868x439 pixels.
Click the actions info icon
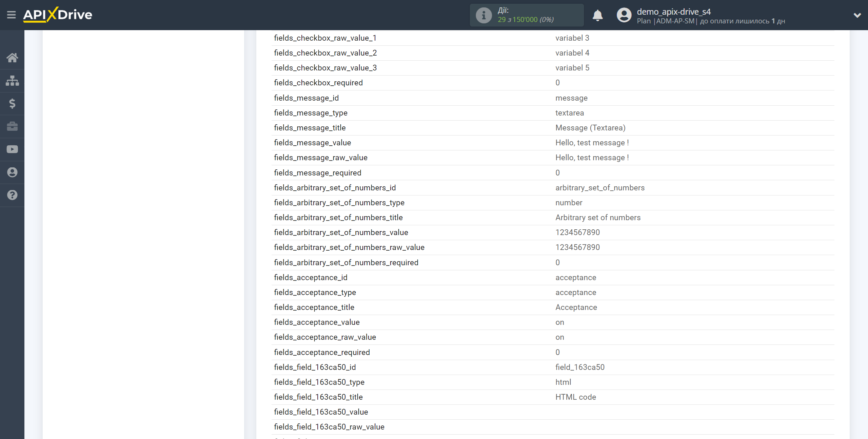point(484,15)
